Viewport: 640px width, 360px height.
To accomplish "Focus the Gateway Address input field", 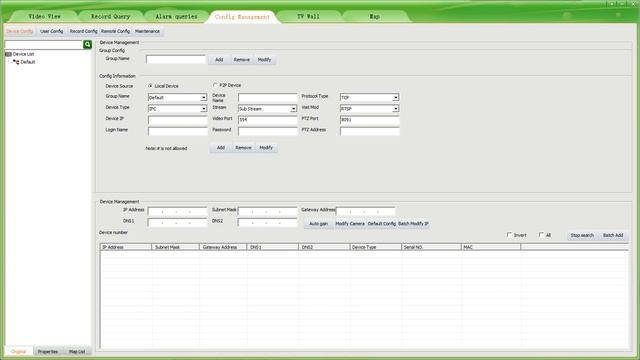I will 366,211.
